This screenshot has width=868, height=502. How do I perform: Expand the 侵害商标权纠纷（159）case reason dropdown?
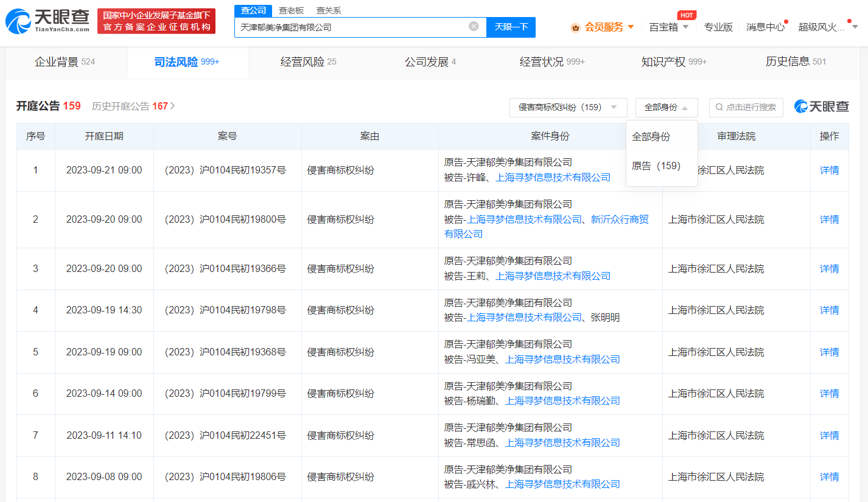(569, 107)
